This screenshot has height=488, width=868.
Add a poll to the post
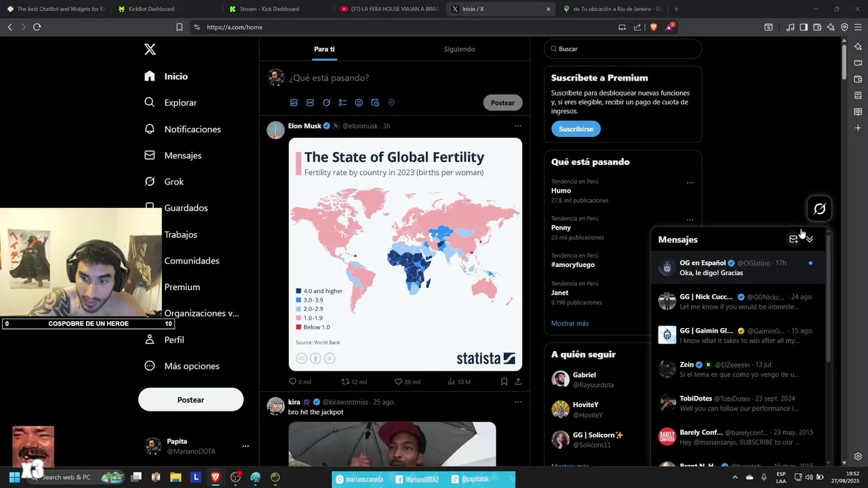click(x=342, y=103)
